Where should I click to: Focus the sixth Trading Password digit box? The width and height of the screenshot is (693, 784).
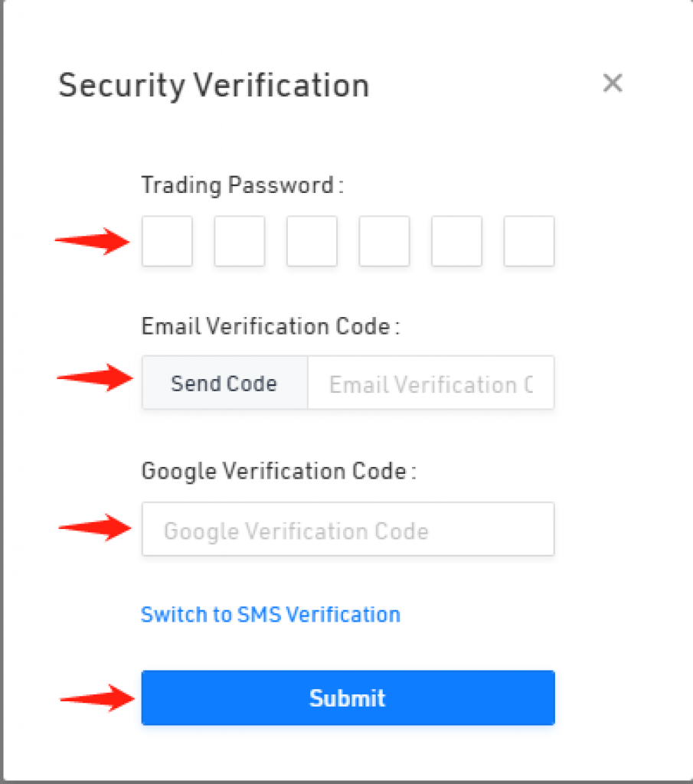[x=529, y=241]
